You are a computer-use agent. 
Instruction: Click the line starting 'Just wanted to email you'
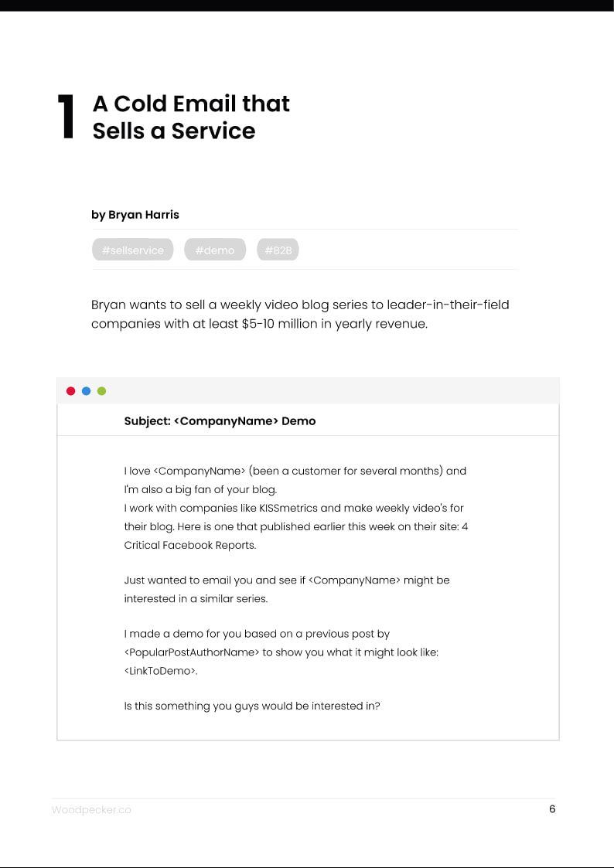click(x=286, y=580)
